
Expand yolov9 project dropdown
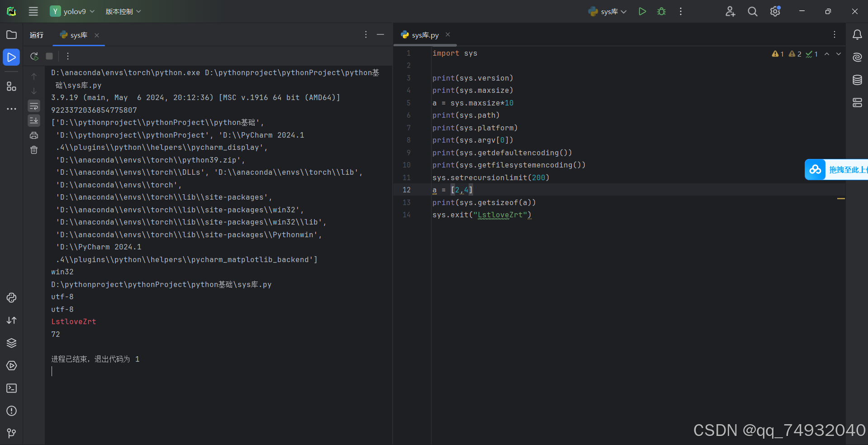(73, 11)
